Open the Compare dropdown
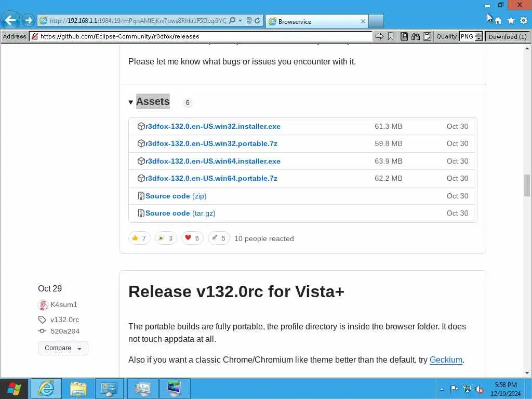Image resolution: width=532 pixels, height=399 pixels. click(x=63, y=348)
